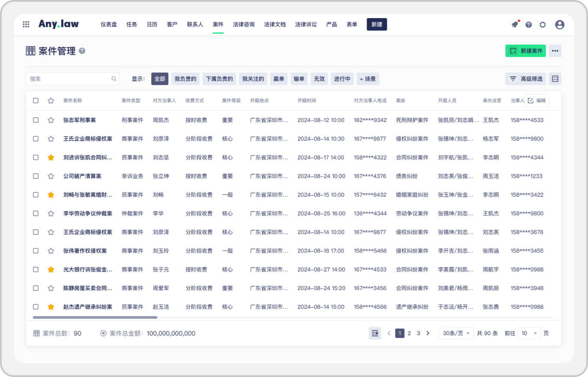
Task: Switch to the 法律咨询 nav tab
Action: tap(244, 25)
